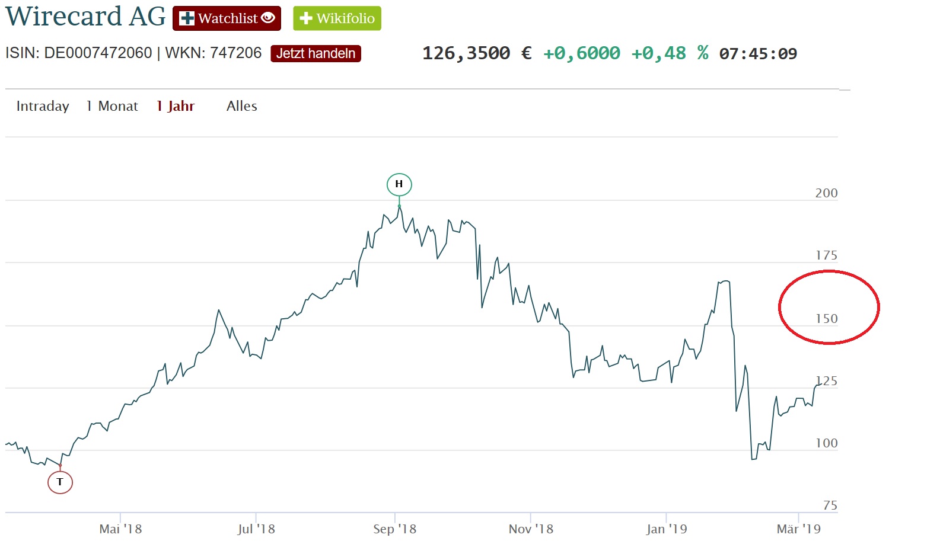
Task: Show the Alles full history view
Action: click(241, 106)
